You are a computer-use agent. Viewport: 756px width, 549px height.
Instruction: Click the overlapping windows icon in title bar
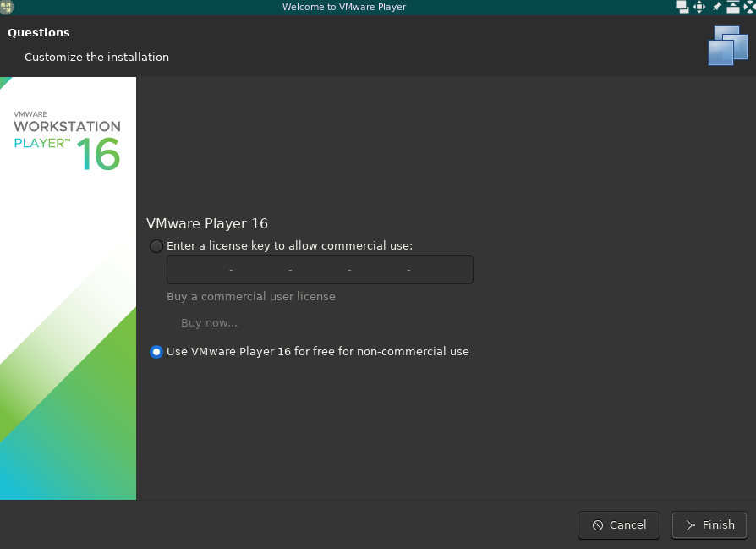(x=682, y=7)
